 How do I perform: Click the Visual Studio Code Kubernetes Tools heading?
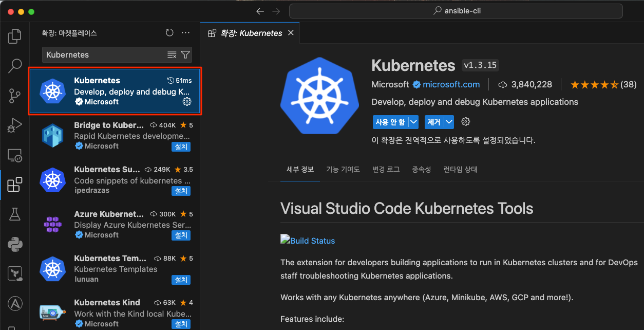tap(407, 208)
